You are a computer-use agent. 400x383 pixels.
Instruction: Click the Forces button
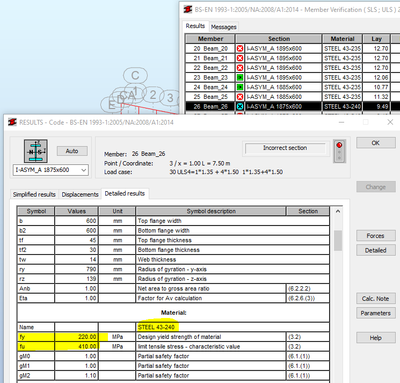coord(376,236)
